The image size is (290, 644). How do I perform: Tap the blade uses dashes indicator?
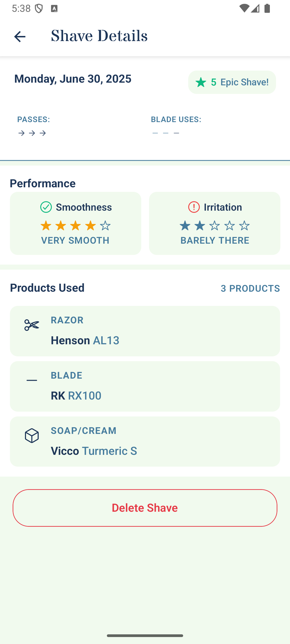[x=166, y=133]
